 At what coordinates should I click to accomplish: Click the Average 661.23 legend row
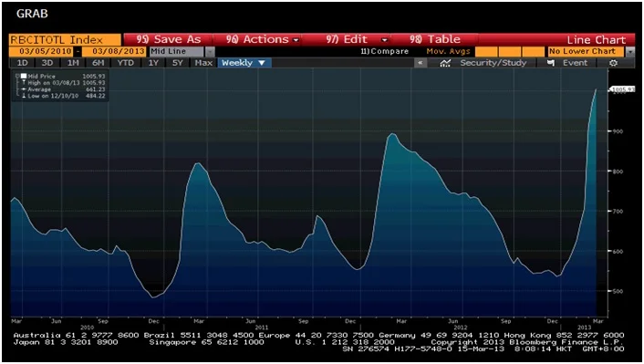point(63,89)
